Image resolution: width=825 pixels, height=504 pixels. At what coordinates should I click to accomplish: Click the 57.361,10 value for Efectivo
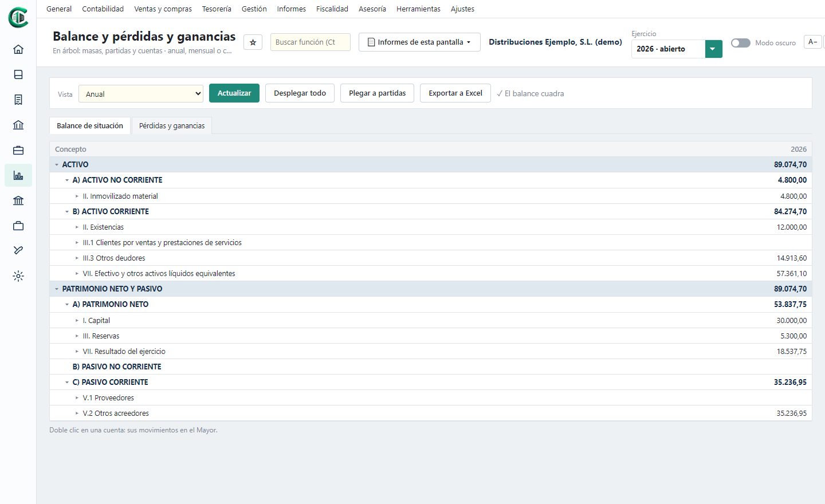coord(792,274)
